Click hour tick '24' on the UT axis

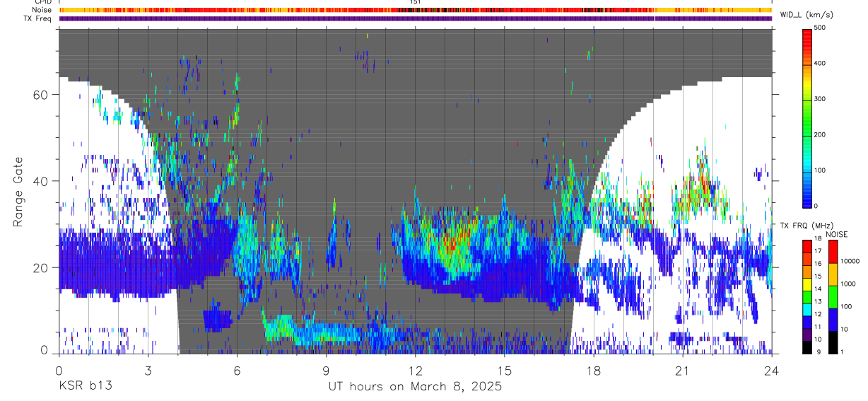(x=772, y=370)
